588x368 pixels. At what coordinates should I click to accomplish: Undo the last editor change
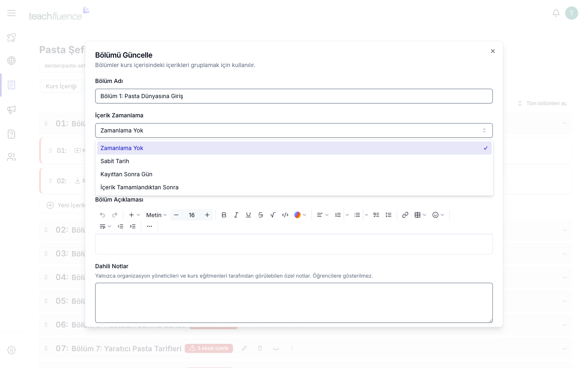(102, 215)
